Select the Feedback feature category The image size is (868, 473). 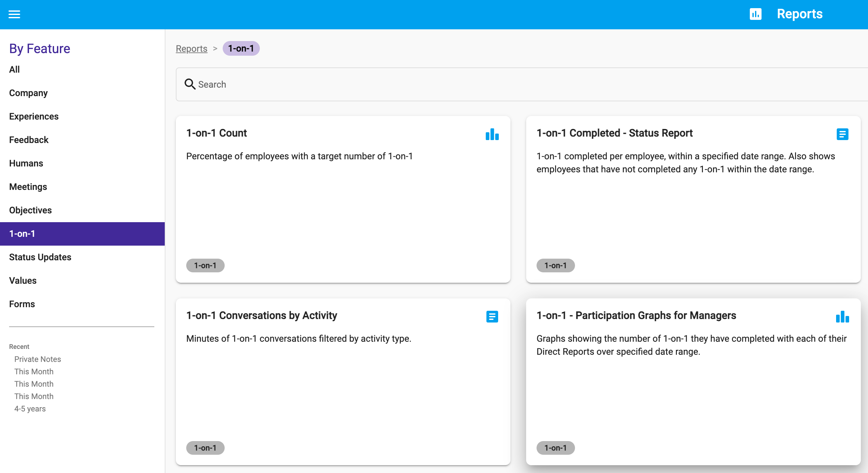coord(29,140)
